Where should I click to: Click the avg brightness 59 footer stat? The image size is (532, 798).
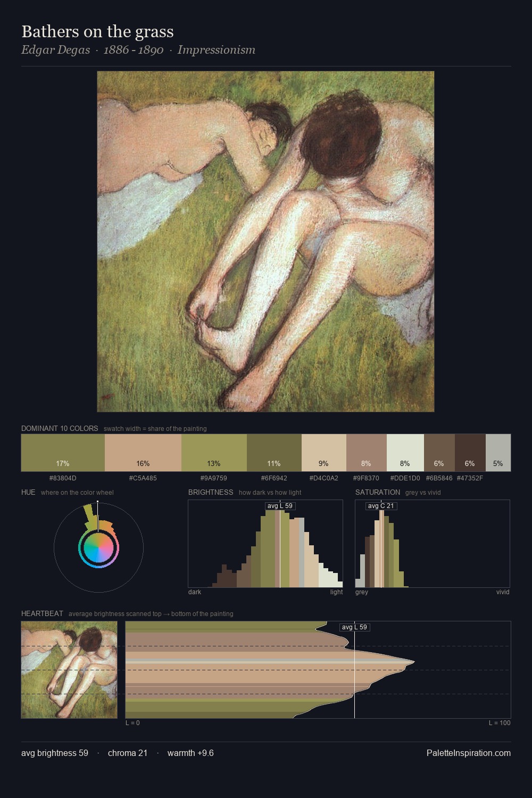click(55, 753)
